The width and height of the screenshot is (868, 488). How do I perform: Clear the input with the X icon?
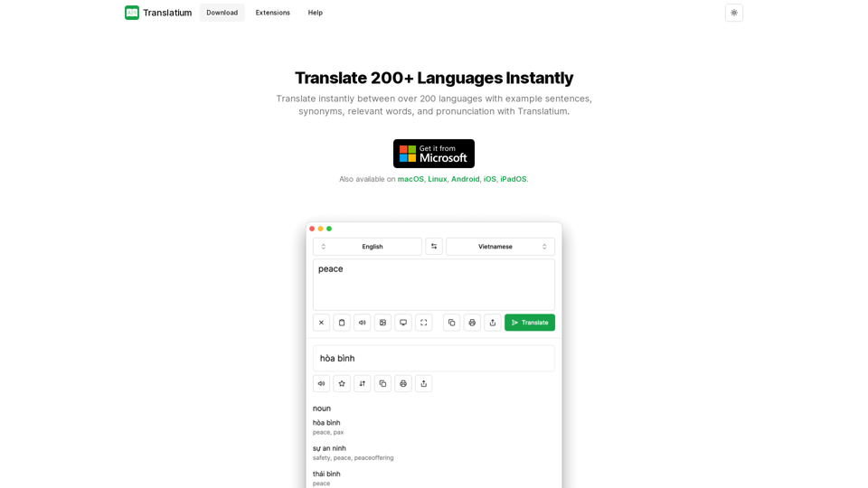pos(321,323)
